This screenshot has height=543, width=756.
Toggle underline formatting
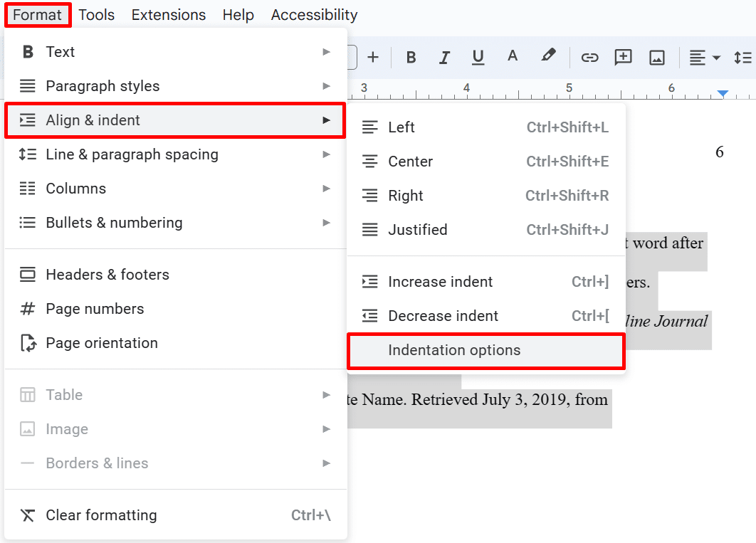[x=478, y=57]
